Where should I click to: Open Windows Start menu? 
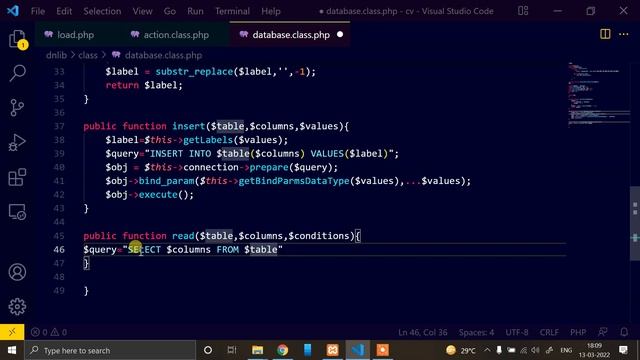[12, 350]
